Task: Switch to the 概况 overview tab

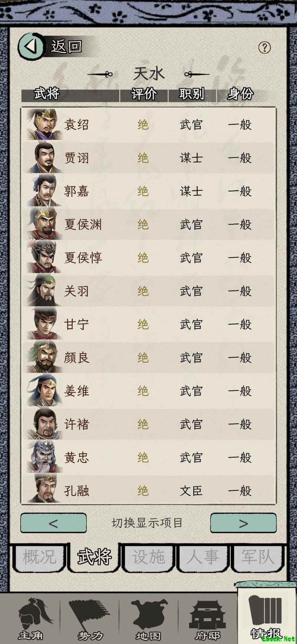Action: coord(39,557)
